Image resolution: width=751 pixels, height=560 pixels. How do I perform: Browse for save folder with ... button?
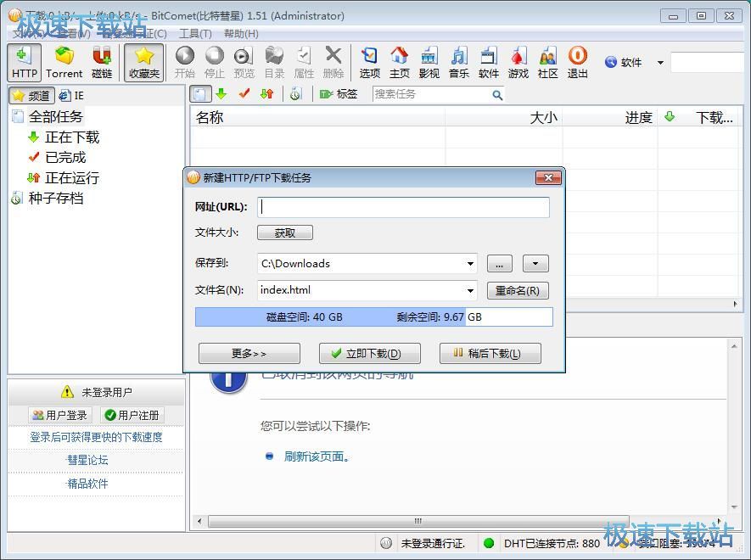(x=500, y=264)
